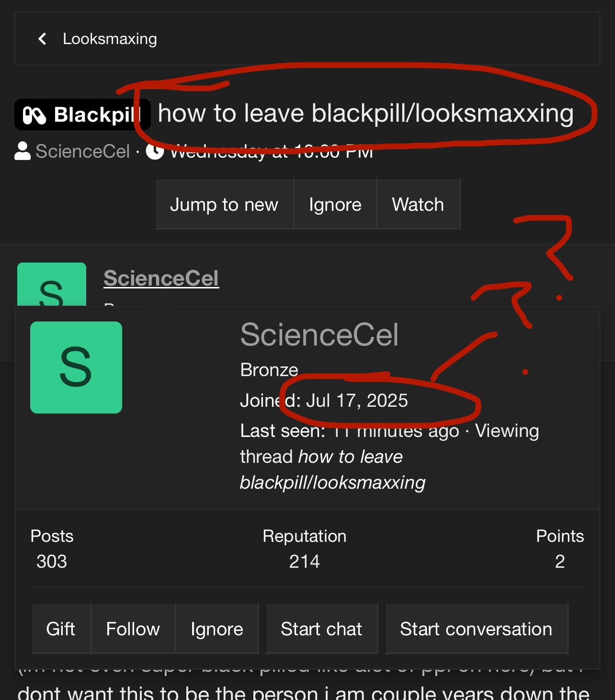Select the Blackpill thread prefix tag
The width and height of the screenshot is (615, 700).
point(82,115)
